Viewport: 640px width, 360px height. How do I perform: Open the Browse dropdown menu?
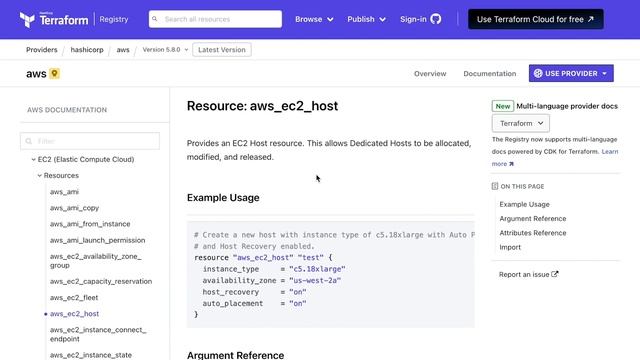(x=314, y=19)
